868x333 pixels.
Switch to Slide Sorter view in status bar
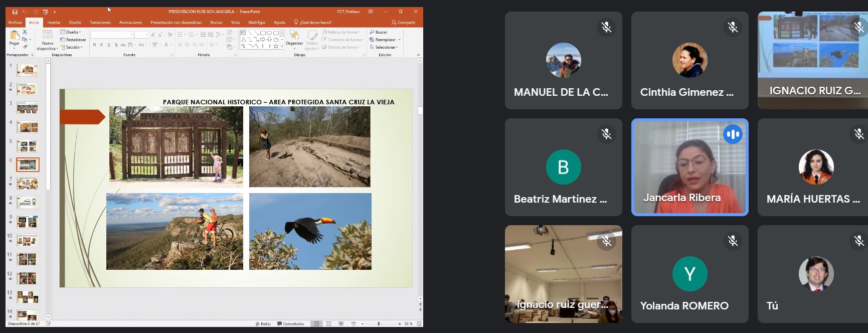click(x=329, y=324)
